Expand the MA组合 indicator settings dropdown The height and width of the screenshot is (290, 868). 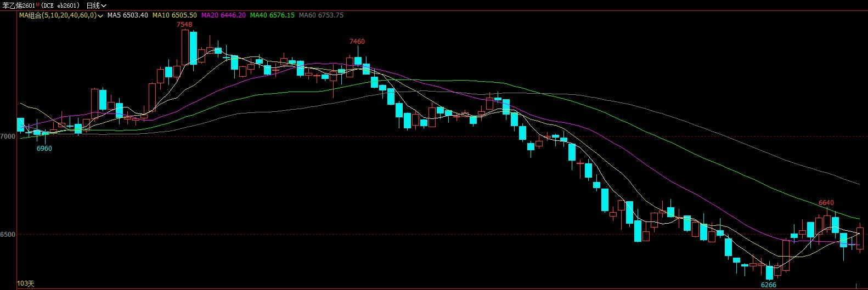pos(101,15)
